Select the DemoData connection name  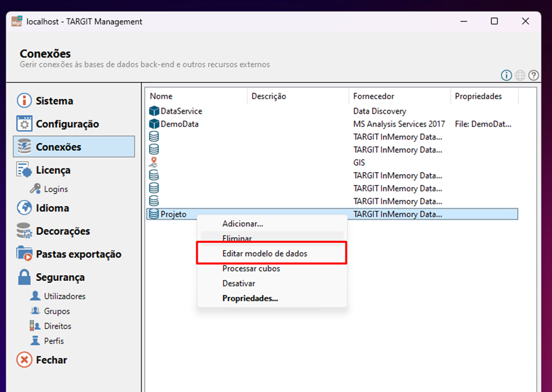(x=180, y=124)
